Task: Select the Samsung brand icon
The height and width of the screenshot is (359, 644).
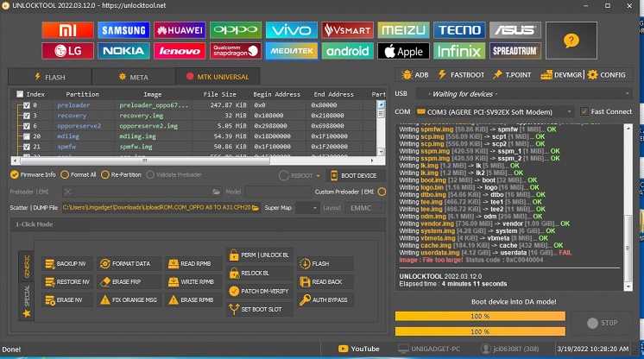Action: [x=123, y=30]
